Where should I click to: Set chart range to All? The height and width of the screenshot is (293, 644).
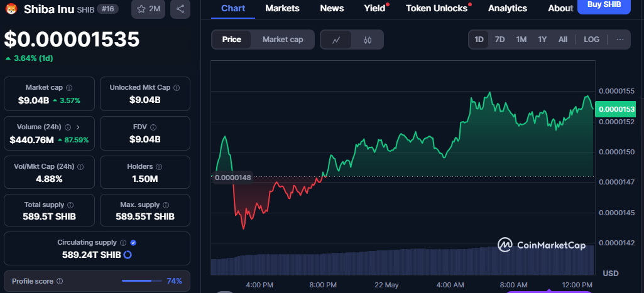coord(563,40)
